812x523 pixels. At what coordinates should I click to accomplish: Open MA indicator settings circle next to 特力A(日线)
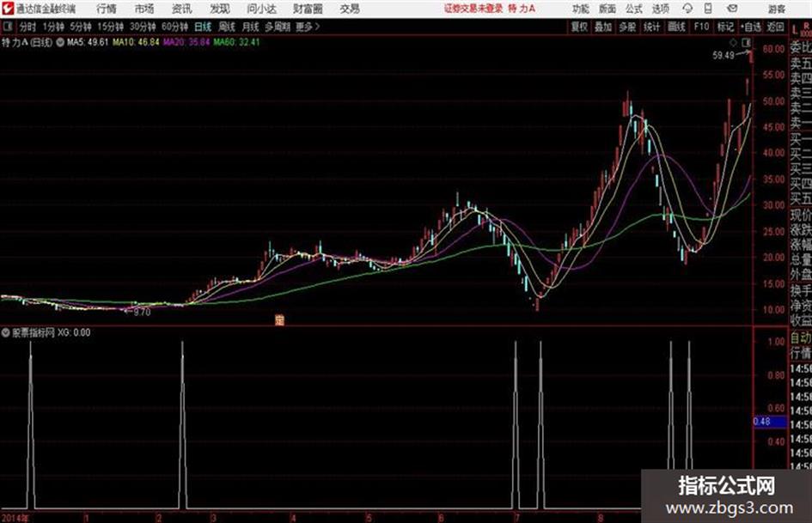pyautogui.click(x=60, y=42)
